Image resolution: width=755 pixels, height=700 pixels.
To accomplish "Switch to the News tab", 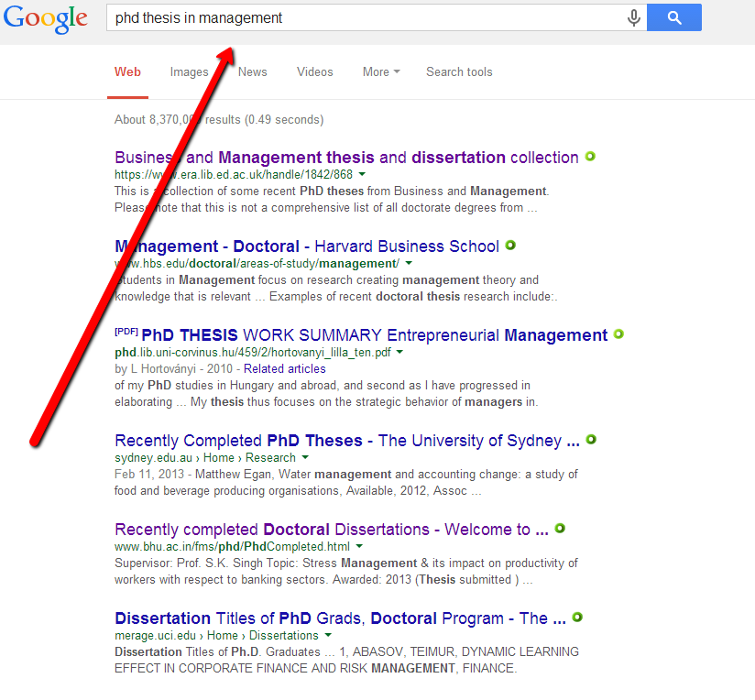I will click(x=252, y=72).
